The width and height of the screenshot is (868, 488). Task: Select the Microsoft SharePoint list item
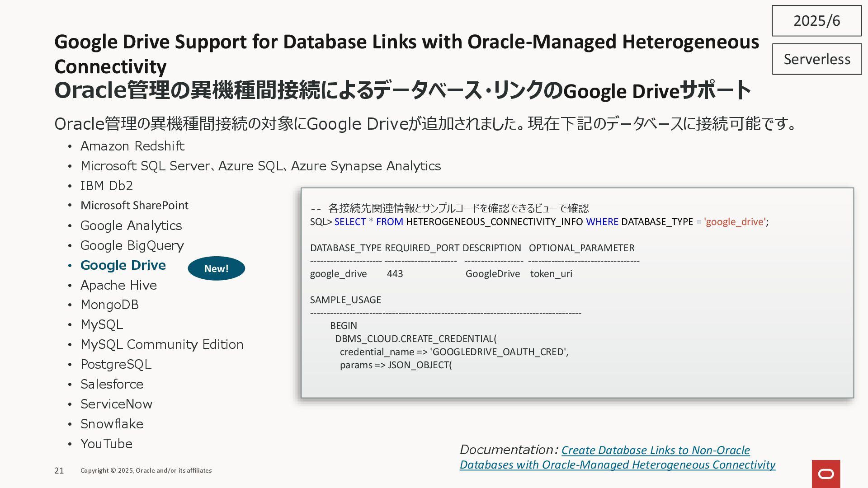[x=134, y=206]
